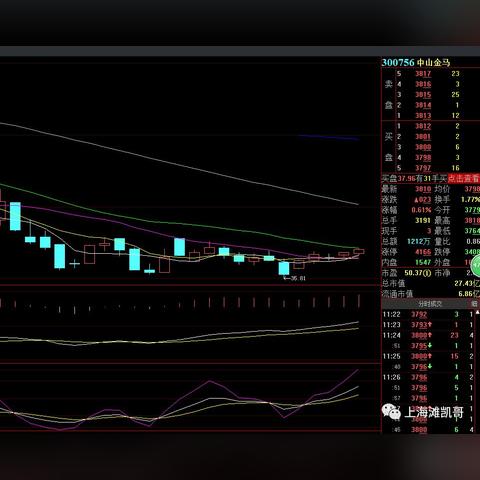Screen dimensions: 480x480
Task: Click the 流通市值 value 6.86亿
Action: tap(469, 294)
